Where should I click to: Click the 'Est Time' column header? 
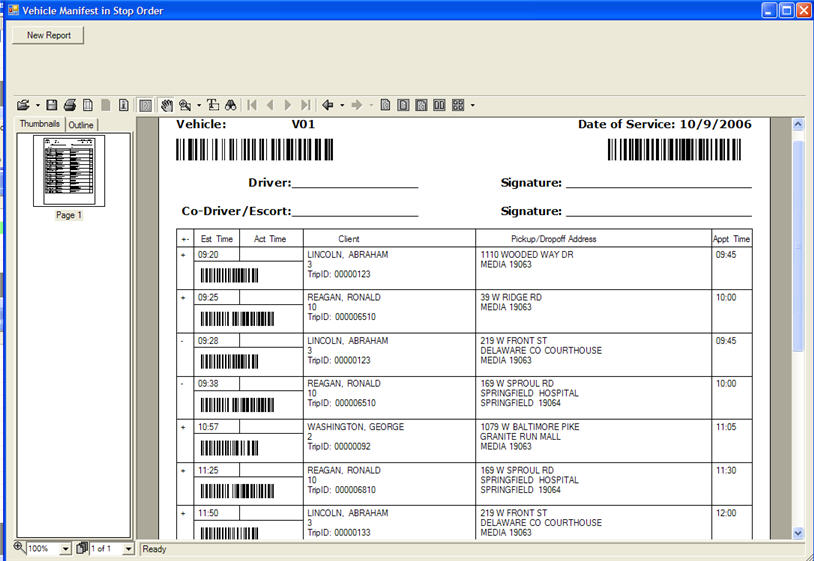pos(216,239)
